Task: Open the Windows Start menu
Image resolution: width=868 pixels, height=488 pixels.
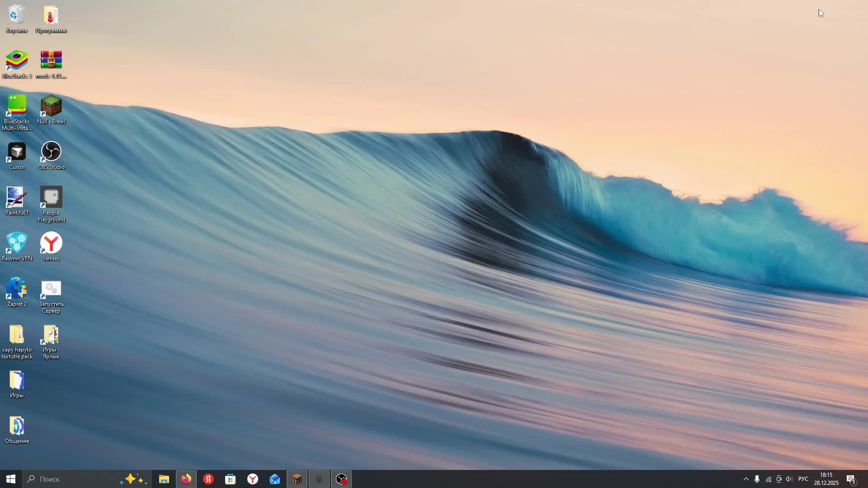Action: tap(11, 479)
